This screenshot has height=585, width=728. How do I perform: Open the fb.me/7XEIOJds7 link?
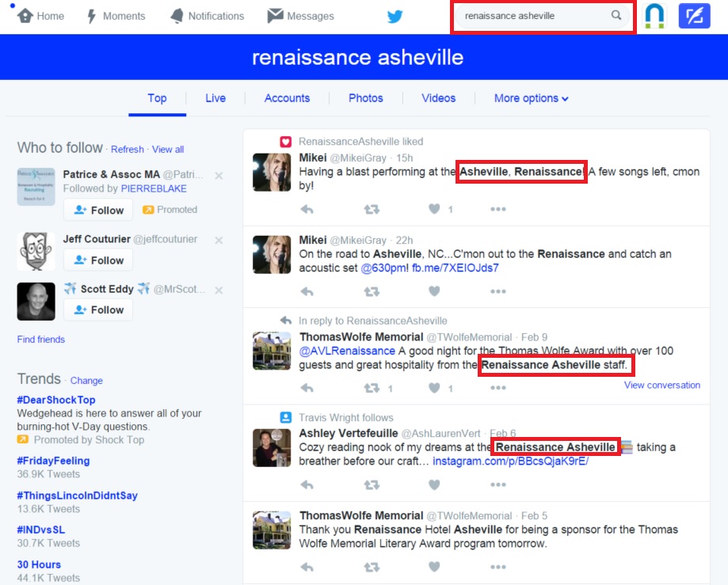pos(455,268)
